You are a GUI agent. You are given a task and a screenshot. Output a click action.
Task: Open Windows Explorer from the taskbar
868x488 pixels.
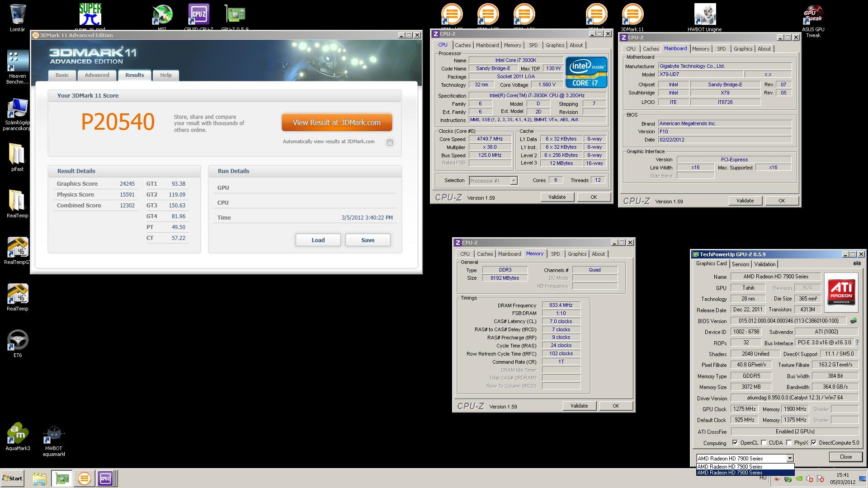pos(39,479)
